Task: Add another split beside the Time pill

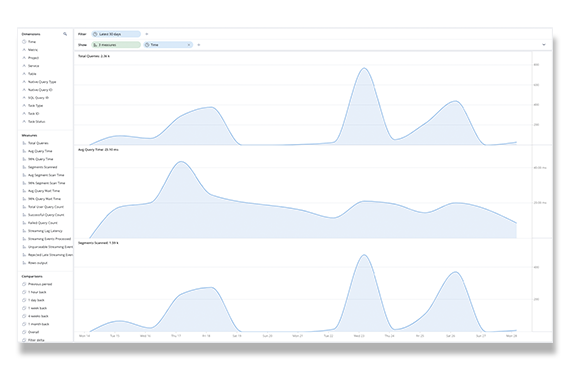Action: click(x=199, y=45)
